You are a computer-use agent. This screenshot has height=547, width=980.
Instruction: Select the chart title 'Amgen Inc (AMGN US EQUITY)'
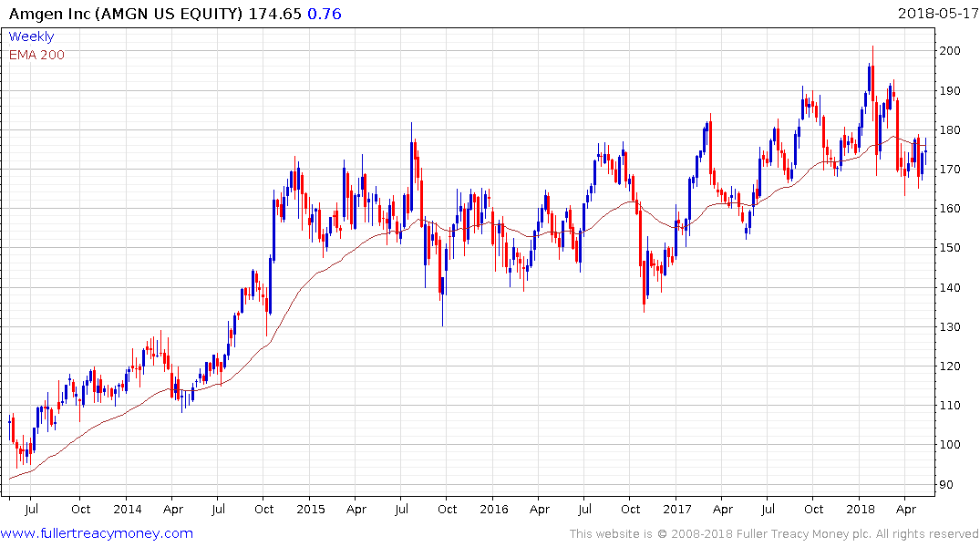pyautogui.click(x=126, y=14)
